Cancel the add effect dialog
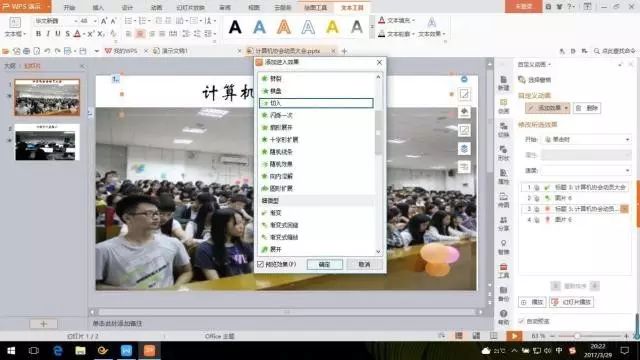This screenshot has width=640, height=360. coord(364,264)
